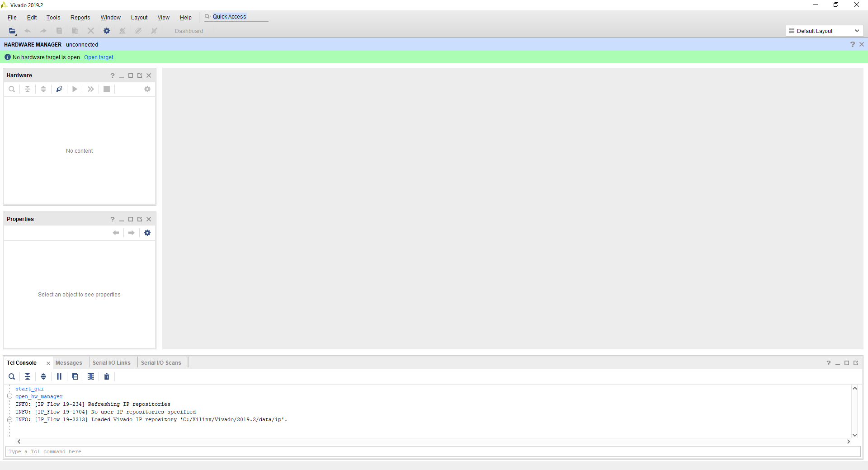
Task: Float the Hardware panel
Action: tap(140, 75)
